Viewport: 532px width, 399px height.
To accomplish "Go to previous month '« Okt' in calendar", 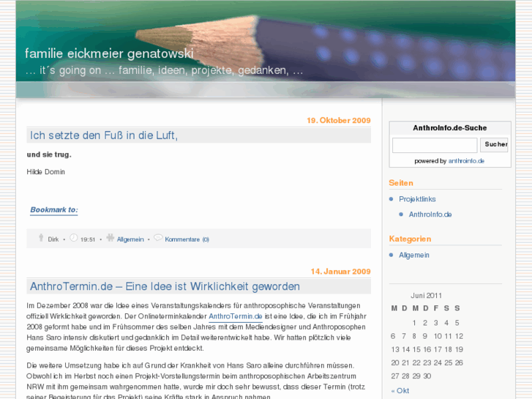I will [400, 390].
